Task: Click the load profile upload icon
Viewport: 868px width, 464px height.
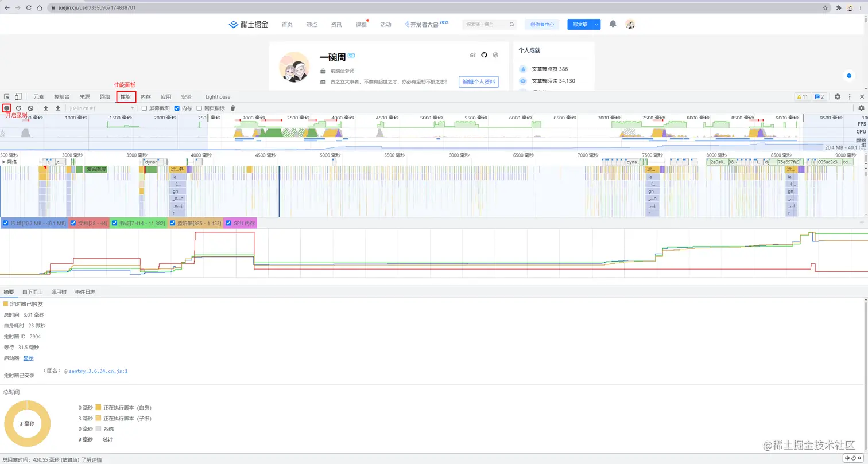Action: coord(46,108)
